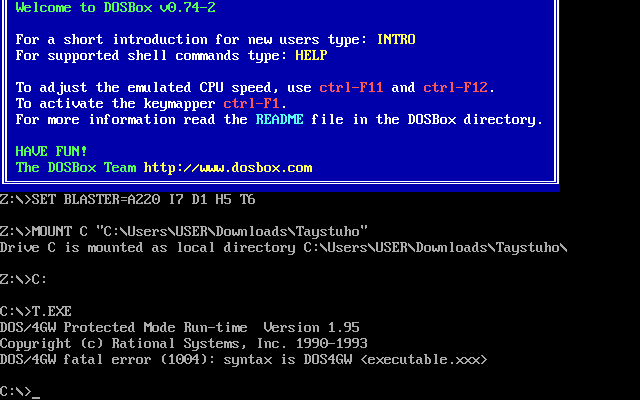Open the http://www.dosbox.com URL
Viewport: 640px width, 400px height.
(228, 167)
